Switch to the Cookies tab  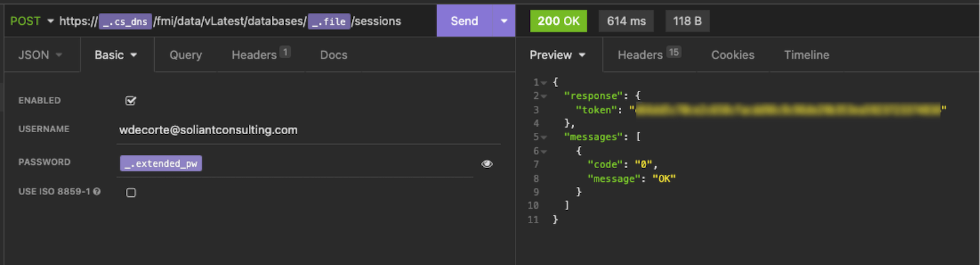coord(733,55)
